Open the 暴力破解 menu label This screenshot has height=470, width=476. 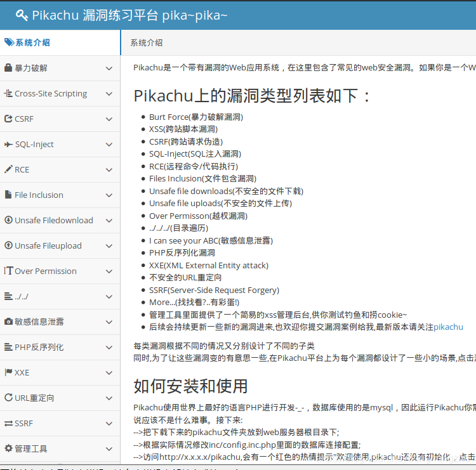pos(31,68)
